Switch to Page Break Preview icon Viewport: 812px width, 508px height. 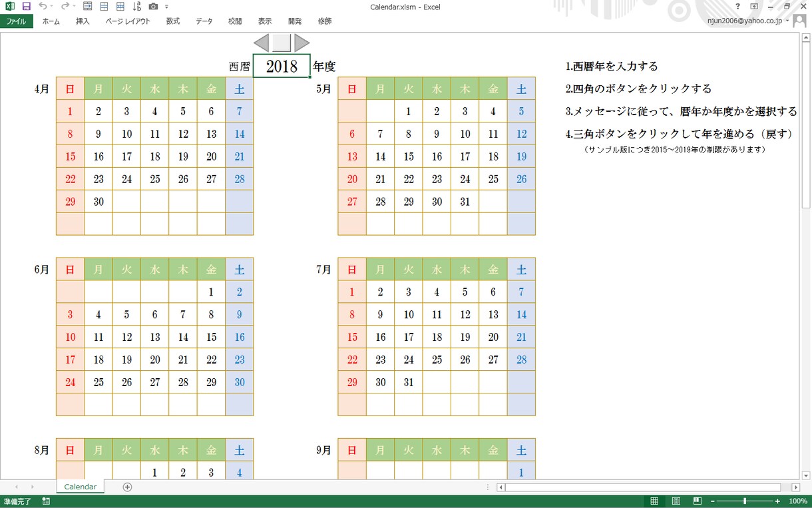point(697,501)
